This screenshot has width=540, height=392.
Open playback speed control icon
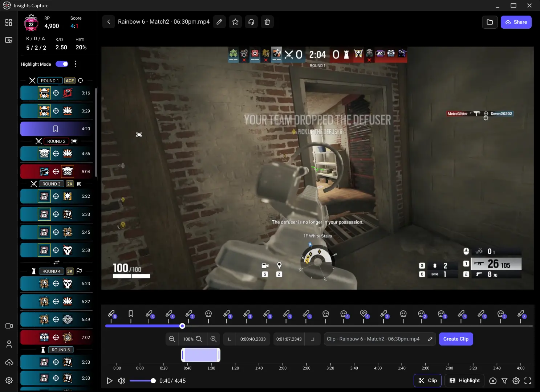(x=493, y=381)
